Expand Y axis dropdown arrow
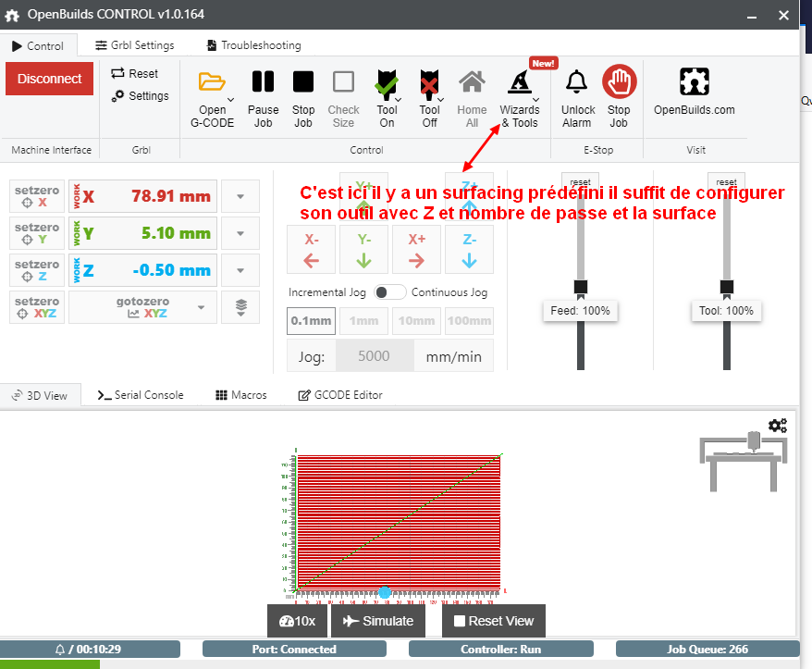The width and height of the screenshot is (812, 669). coord(240,233)
